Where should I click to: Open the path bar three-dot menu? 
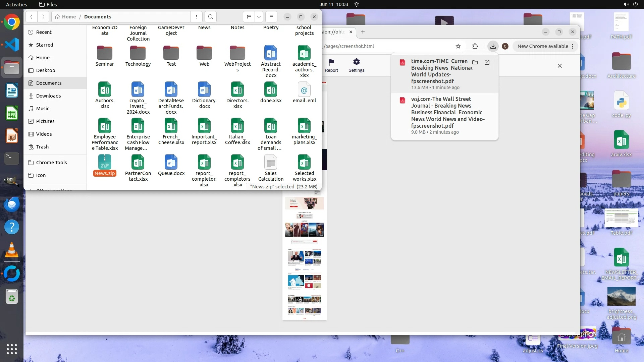197,17
